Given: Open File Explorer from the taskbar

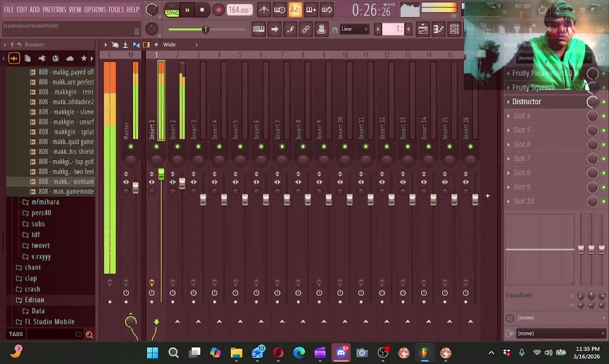Looking at the screenshot, I should (x=236, y=353).
